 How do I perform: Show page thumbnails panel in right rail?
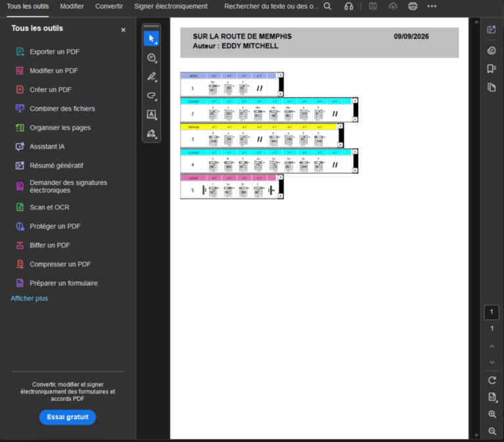(492, 87)
